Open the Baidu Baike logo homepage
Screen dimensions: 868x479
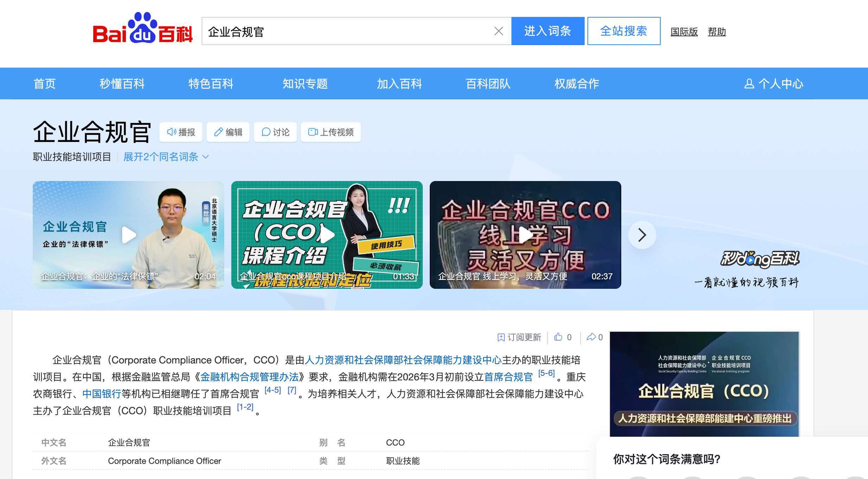143,28
